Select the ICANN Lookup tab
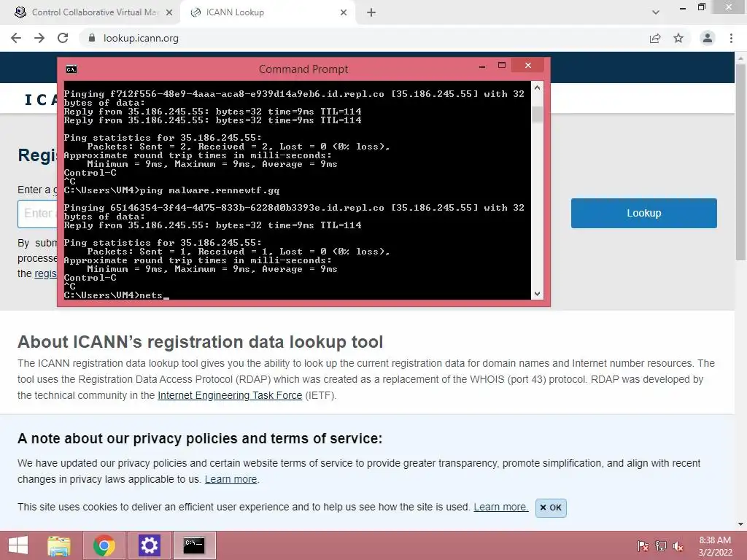Viewport: 747px width, 560px height. [x=268, y=12]
